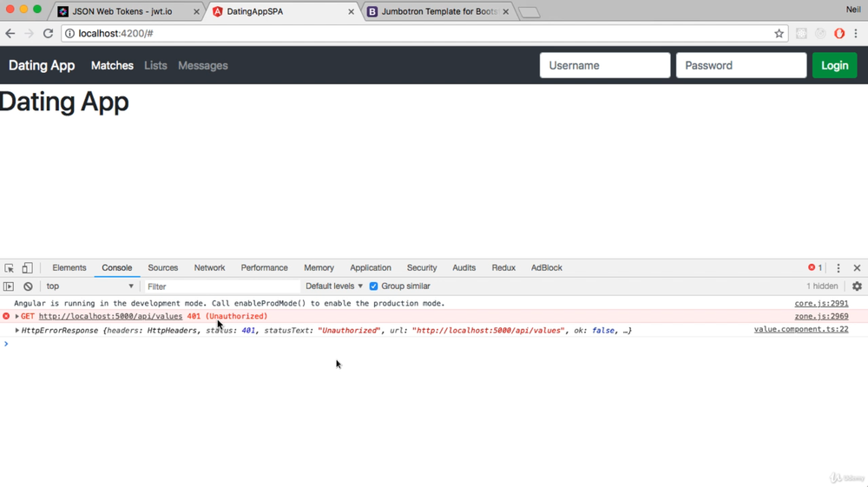
Task: Open core.js:2991 source link
Action: pyautogui.click(x=821, y=303)
